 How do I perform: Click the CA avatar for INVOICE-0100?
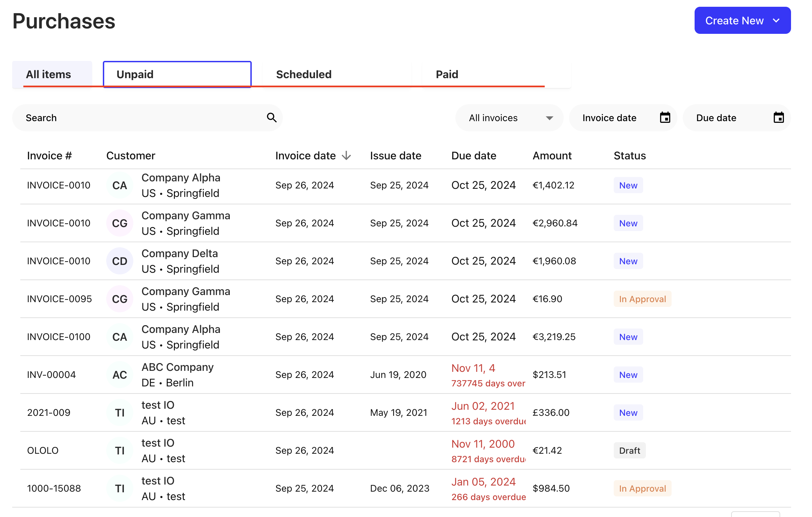(x=119, y=337)
